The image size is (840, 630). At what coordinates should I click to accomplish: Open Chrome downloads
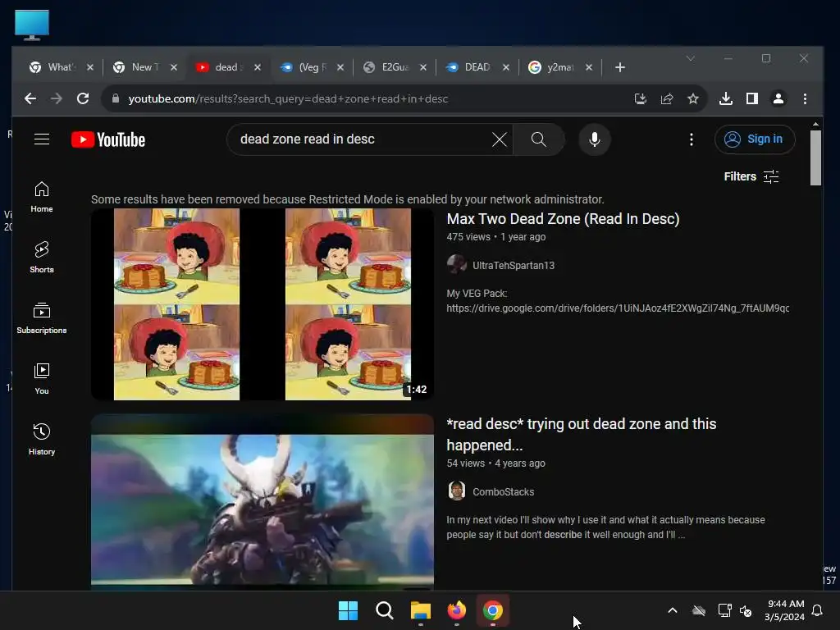[x=726, y=98]
